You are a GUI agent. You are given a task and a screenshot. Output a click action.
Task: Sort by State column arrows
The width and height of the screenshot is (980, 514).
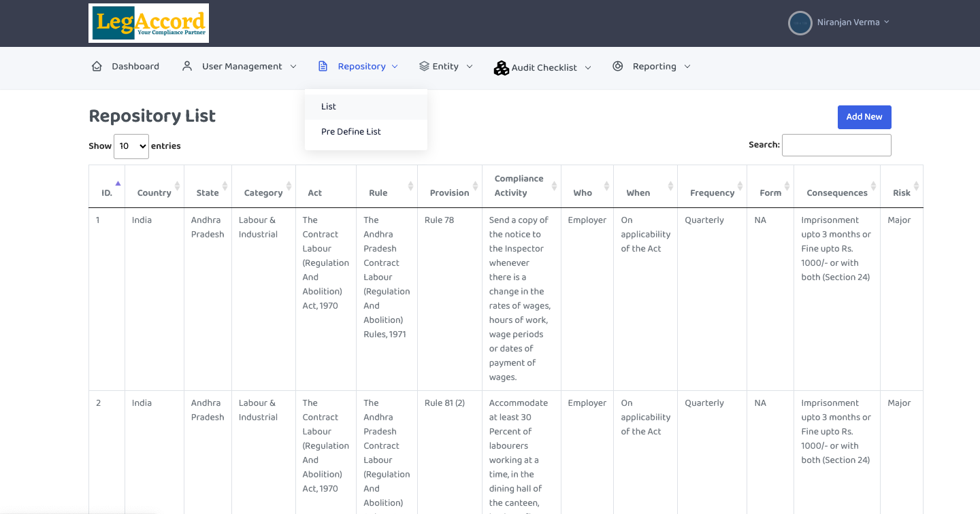225,186
